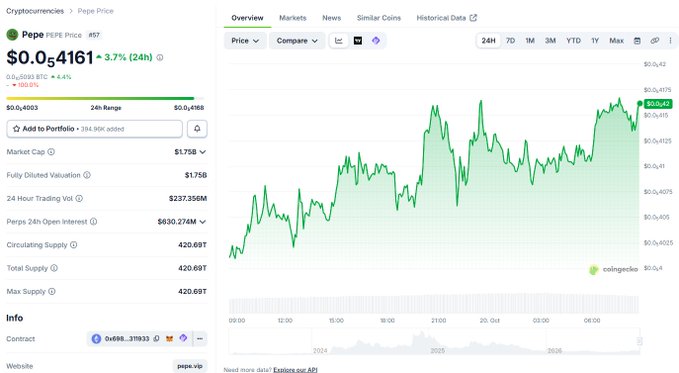This screenshot has height=373, width=679.
Task: Show Total Supply info icon
Action: coord(54,268)
